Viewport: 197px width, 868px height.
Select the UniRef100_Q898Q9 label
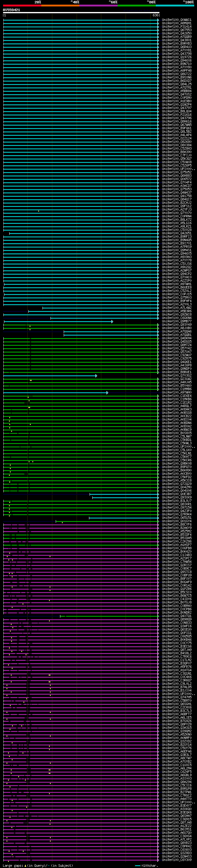(177, 619)
